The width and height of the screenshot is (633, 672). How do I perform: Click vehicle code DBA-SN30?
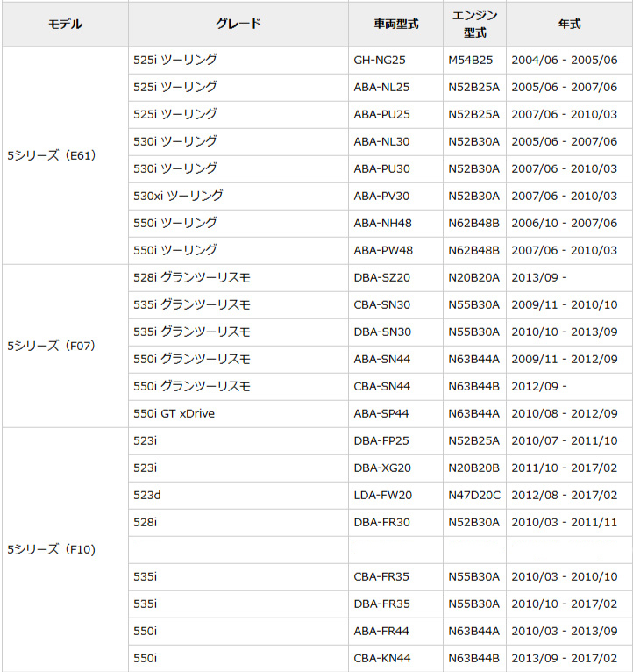(x=382, y=332)
